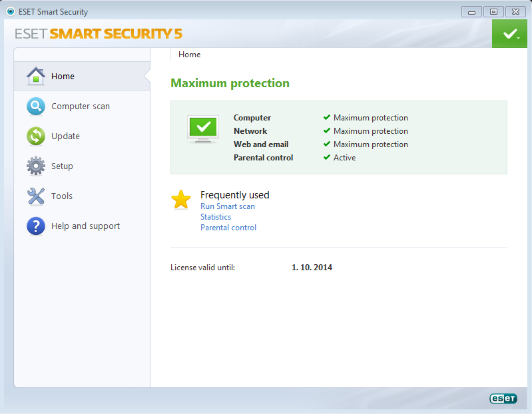The width and height of the screenshot is (532, 414).
Task: Open the Computer scan section
Action: [82, 106]
